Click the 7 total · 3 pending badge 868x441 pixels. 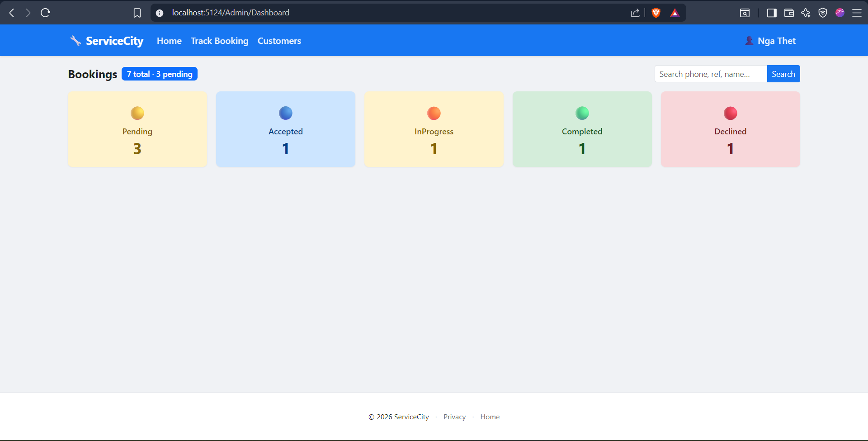coord(160,74)
